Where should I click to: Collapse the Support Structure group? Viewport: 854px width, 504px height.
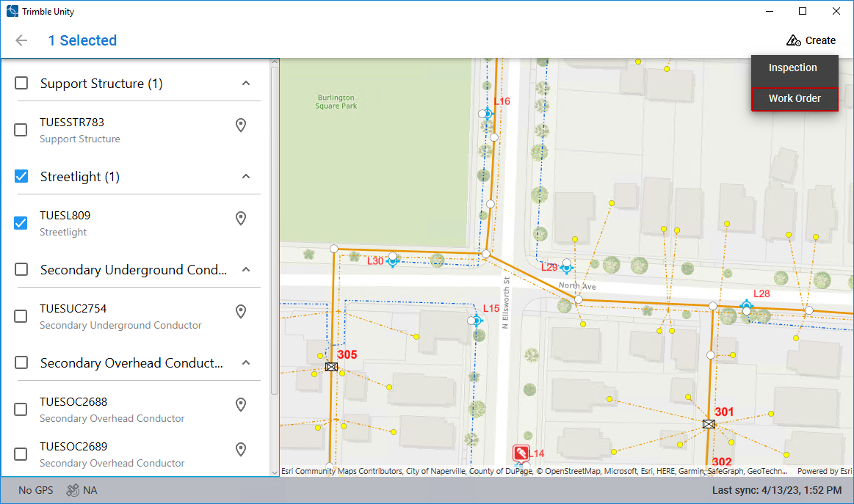click(x=246, y=84)
